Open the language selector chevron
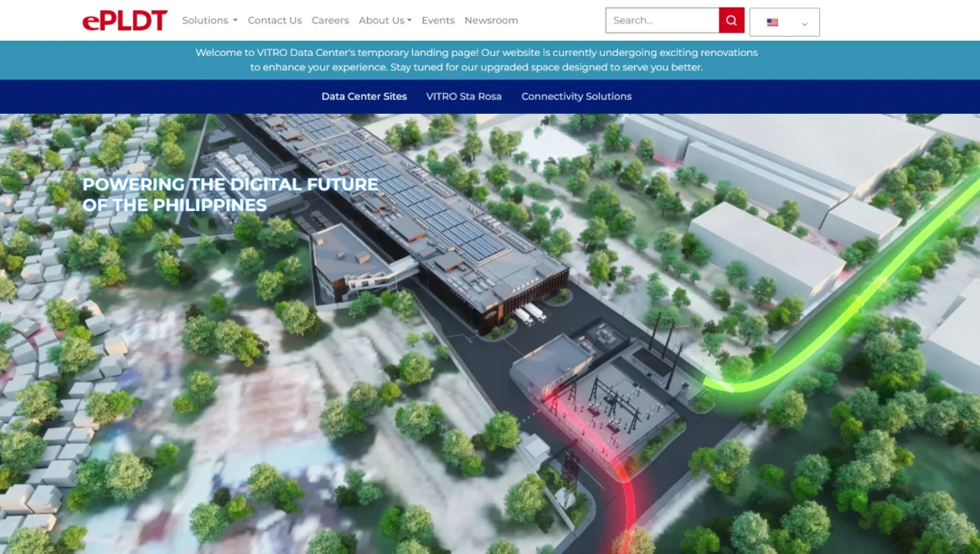980x554 pixels. click(804, 23)
